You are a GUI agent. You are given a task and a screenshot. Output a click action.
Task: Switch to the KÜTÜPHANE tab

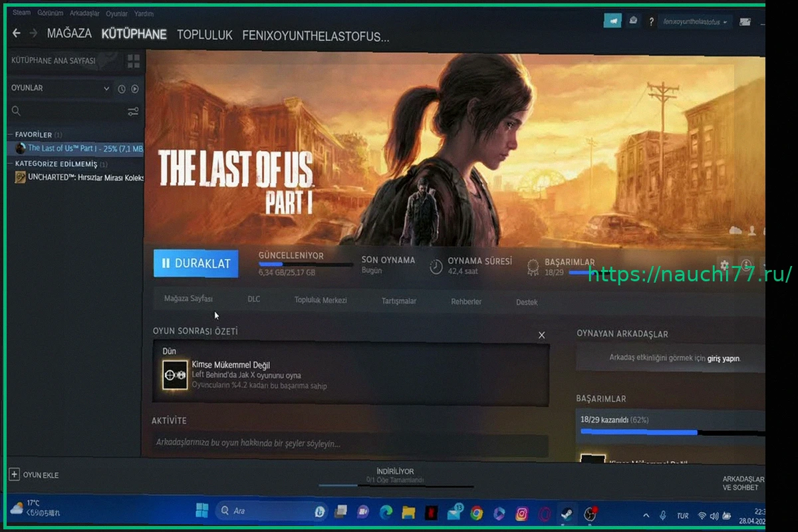click(x=134, y=34)
